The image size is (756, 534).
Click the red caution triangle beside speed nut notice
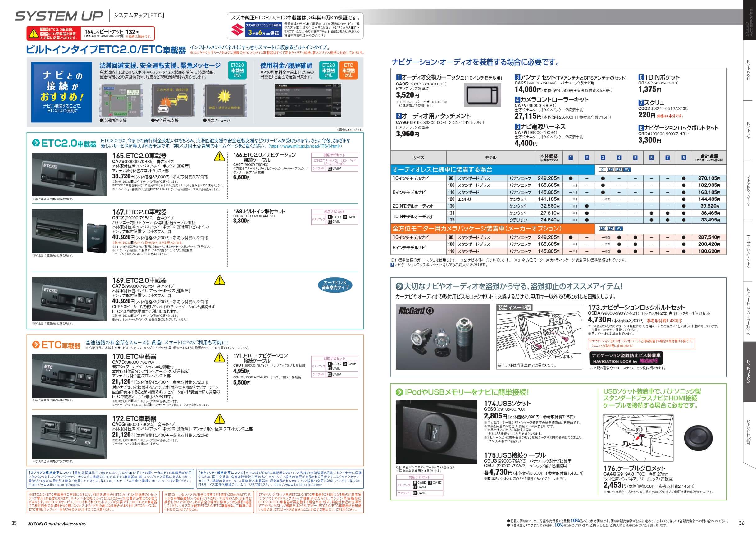(x=34, y=34)
